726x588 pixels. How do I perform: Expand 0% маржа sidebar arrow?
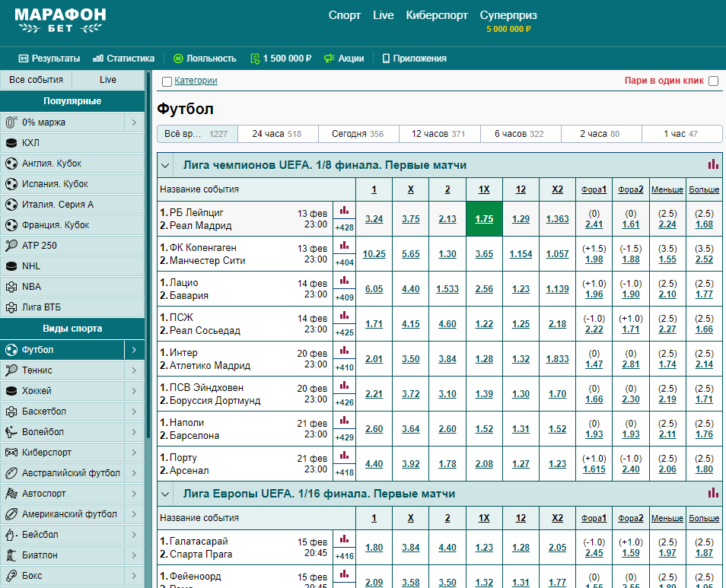tap(134, 122)
